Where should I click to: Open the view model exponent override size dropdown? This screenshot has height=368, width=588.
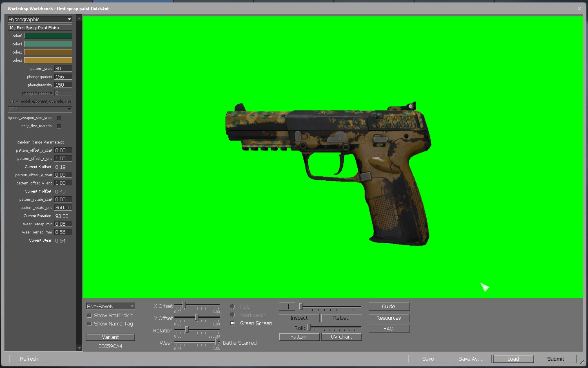tap(40, 109)
